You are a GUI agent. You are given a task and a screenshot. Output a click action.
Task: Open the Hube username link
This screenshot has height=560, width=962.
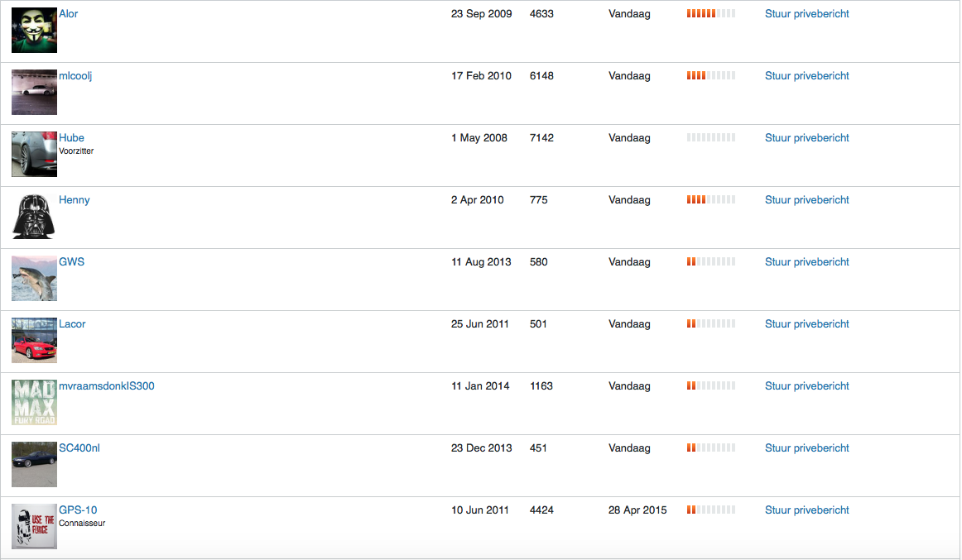[71, 138]
